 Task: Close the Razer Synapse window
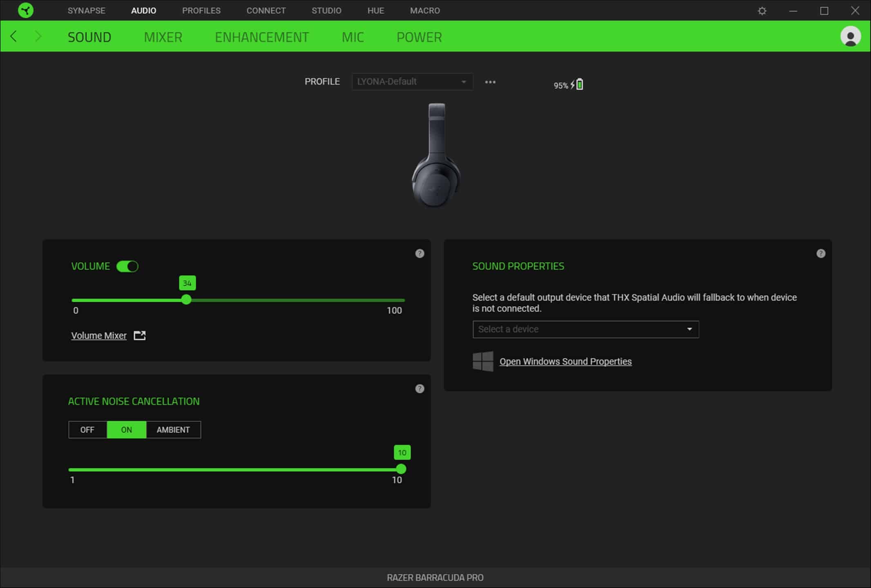coord(855,11)
